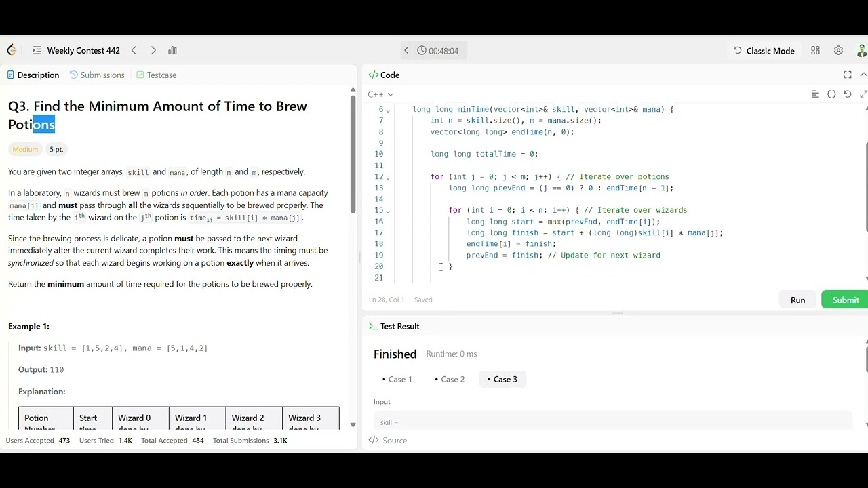Submit the solution
This screenshot has width=868, height=488.
(845, 300)
